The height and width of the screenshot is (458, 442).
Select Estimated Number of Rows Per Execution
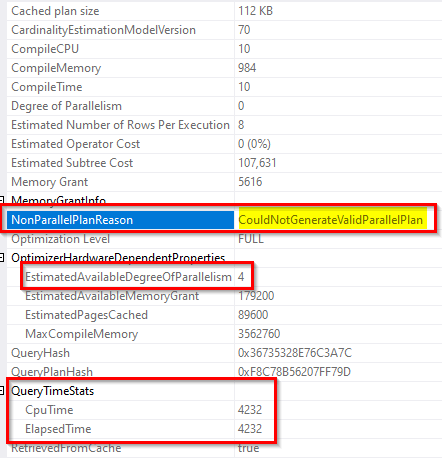120,125
